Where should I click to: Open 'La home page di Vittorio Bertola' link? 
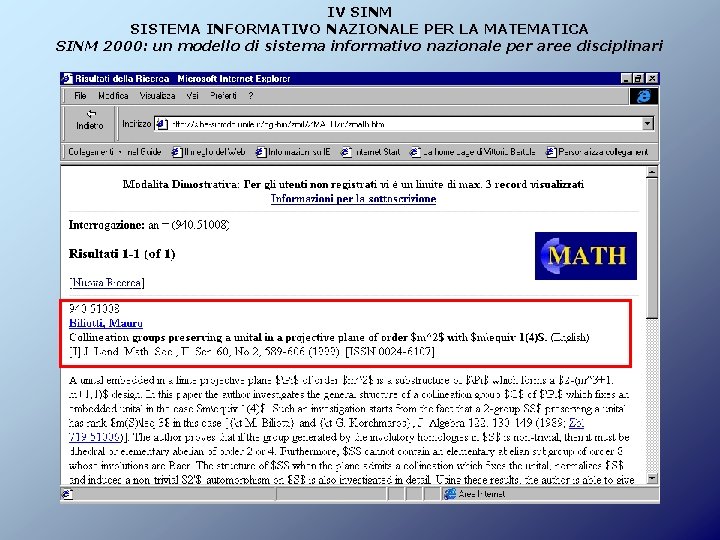click(479, 152)
